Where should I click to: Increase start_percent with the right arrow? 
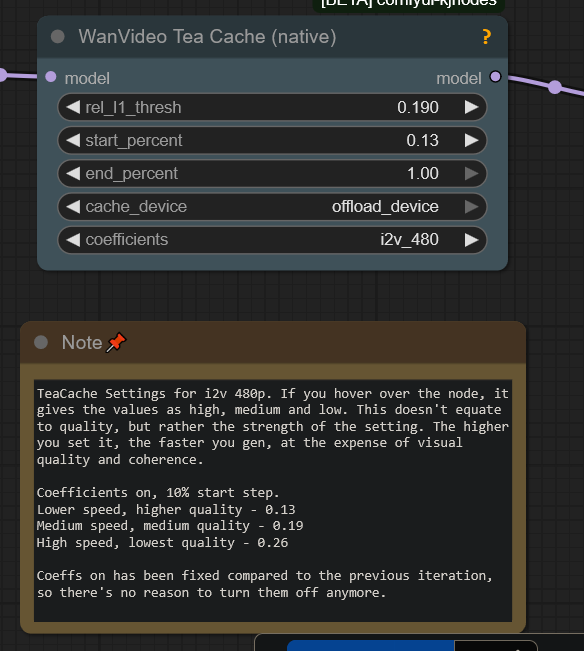472,140
